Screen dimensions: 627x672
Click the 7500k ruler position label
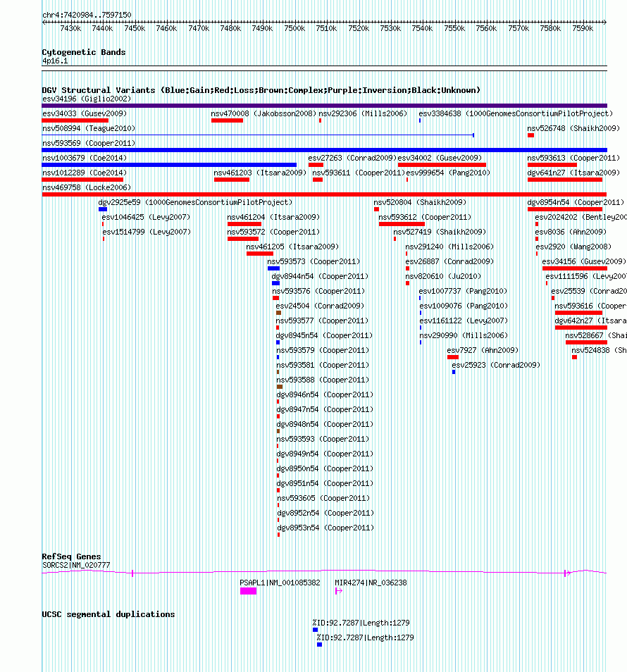[x=294, y=28]
